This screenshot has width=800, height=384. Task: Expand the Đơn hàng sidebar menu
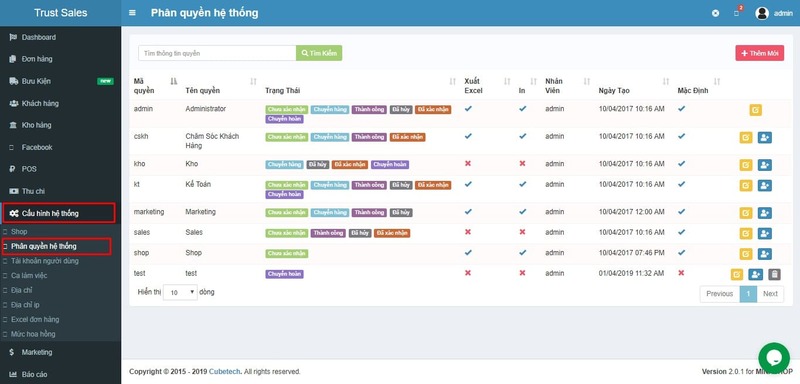(x=60, y=59)
